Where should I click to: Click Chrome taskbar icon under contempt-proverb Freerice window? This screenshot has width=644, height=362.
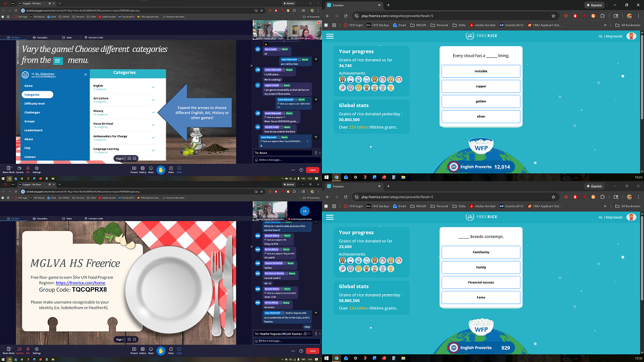click(x=337, y=358)
